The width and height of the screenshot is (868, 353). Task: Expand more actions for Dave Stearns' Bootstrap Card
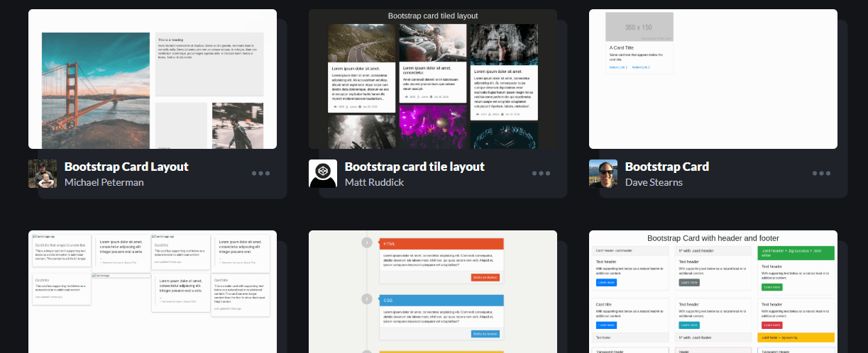(x=821, y=174)
